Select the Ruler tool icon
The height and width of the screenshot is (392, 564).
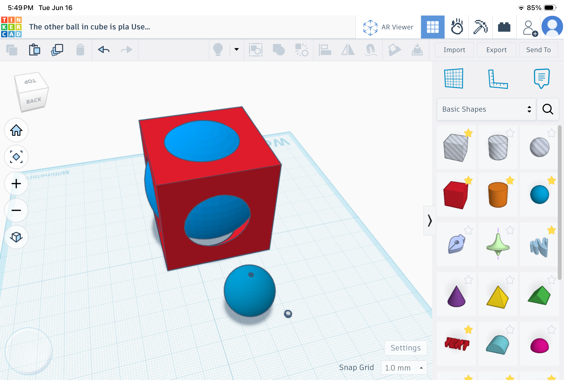click(x=498, y=79)
